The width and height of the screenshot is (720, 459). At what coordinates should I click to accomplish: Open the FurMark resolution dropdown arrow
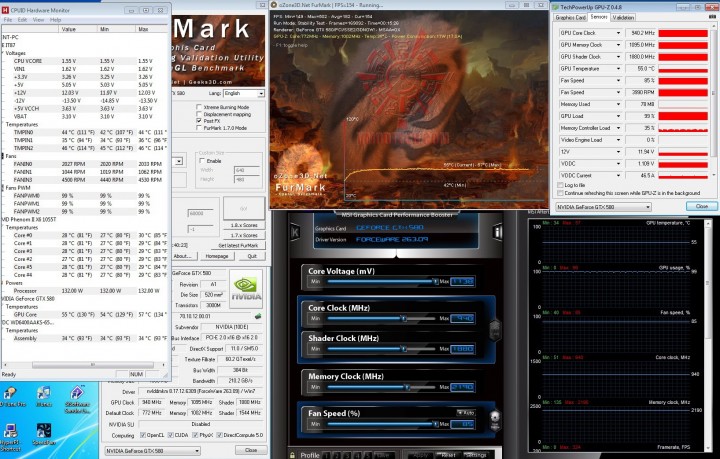[179, 161]
